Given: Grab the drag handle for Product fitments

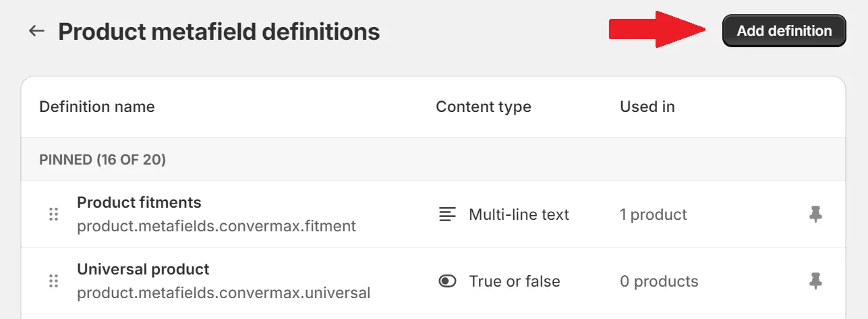Looking at the screenshot, I should tap(54, 214).
